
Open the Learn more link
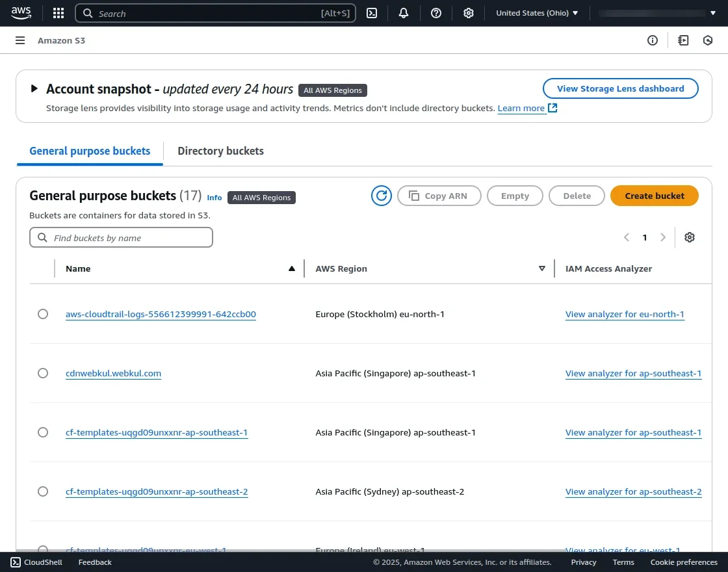coord(521,108)
